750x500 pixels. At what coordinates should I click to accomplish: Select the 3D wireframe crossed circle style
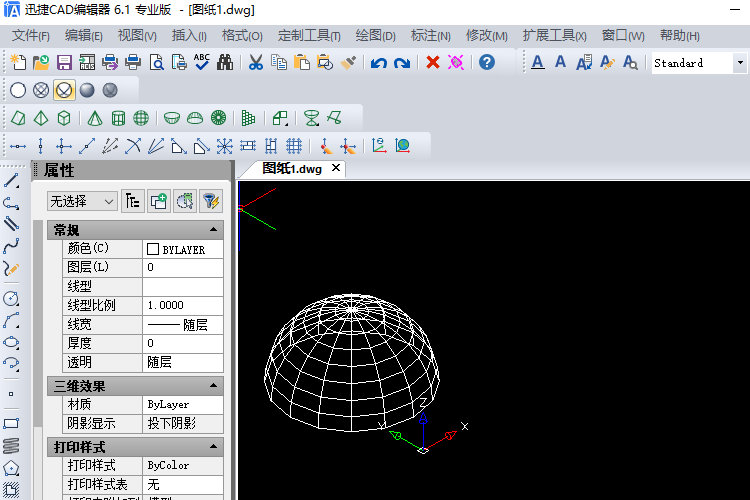41,90
